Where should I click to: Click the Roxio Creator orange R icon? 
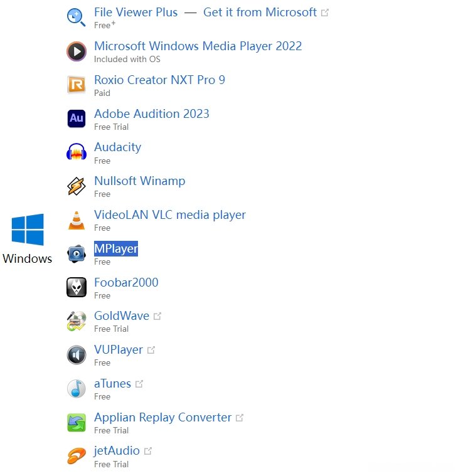pos(77,85)
